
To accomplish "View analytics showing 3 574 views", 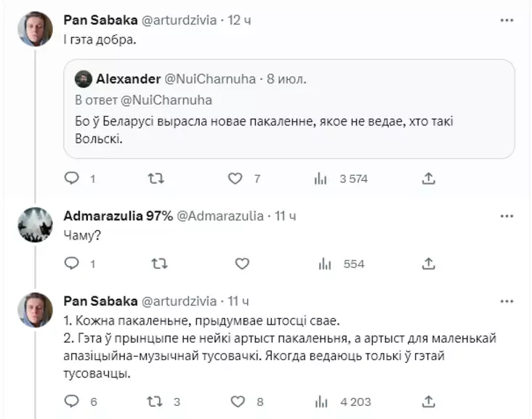I will click(x=319, y=178).
